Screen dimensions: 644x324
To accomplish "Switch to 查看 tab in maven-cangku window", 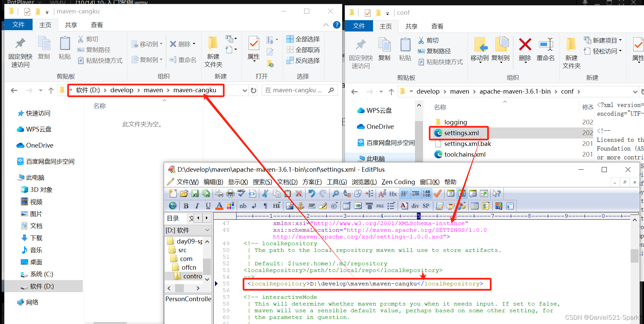I will pos(97,25).
